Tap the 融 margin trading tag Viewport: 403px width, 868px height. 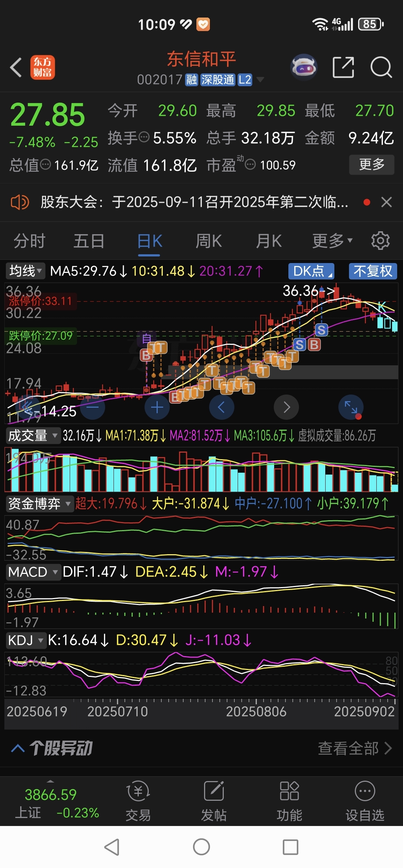[192, 80]
